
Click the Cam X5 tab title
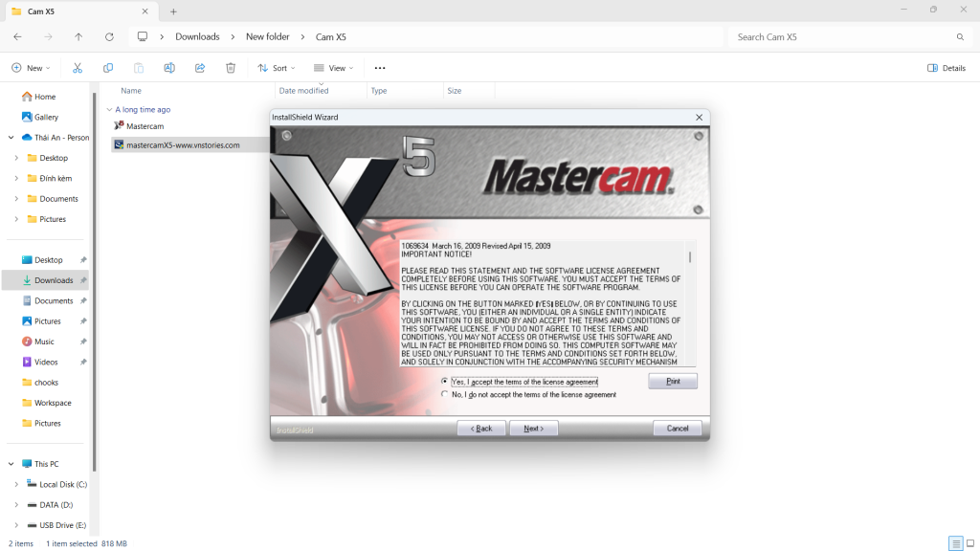click(41, 11)
